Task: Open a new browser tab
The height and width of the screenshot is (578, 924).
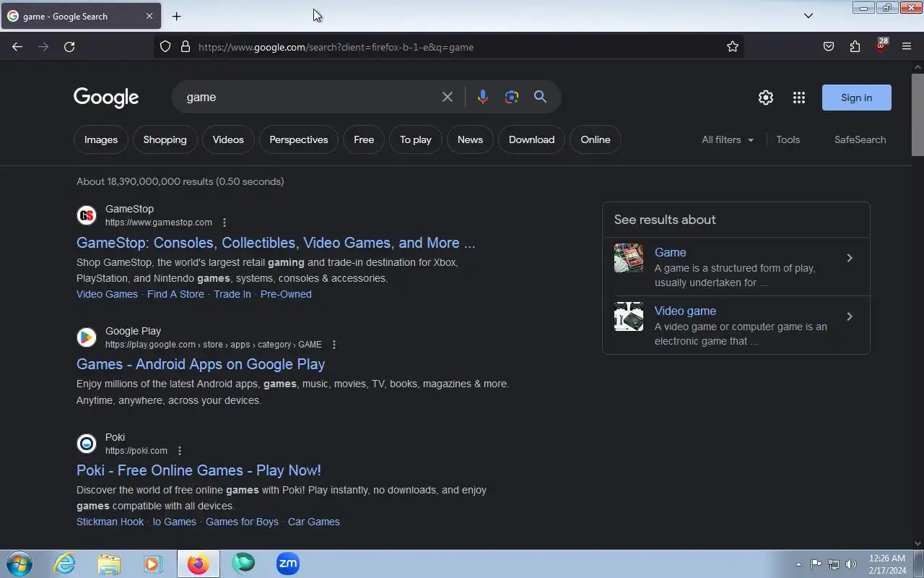Action: point(176,16)
